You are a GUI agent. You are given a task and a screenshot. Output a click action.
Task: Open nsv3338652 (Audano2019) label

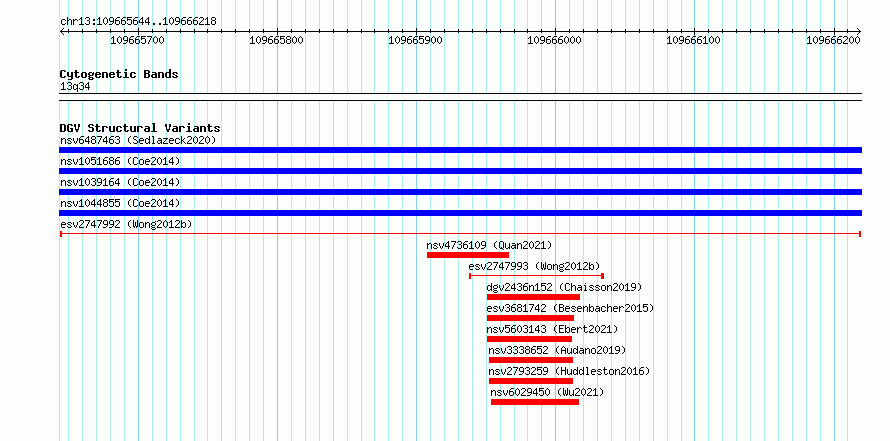click(557, 350)
